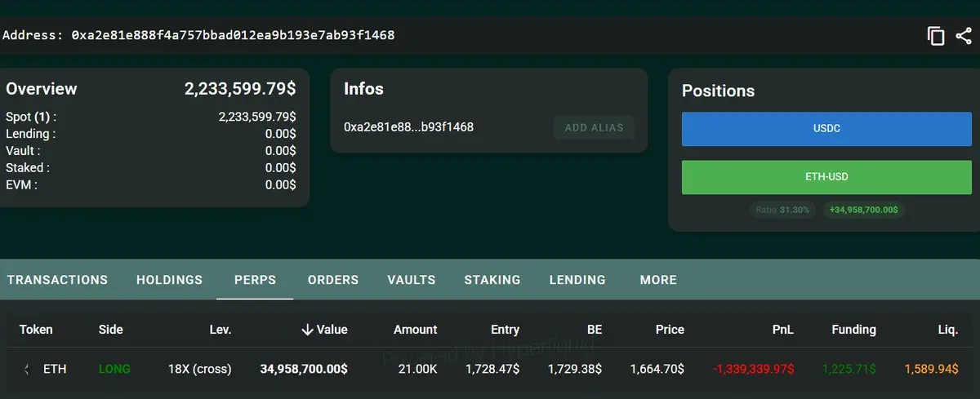Image resolution: width=980 pixels, height=399 pixels.
Task: Open the LENDING tab
Action: tap(577, 280)
